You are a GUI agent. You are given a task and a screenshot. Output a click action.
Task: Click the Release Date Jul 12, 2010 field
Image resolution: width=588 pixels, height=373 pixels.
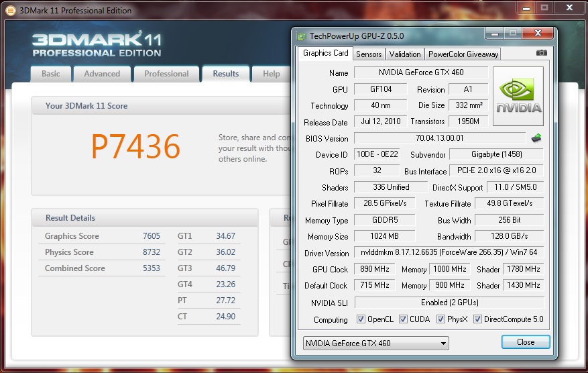pos(381,121)
